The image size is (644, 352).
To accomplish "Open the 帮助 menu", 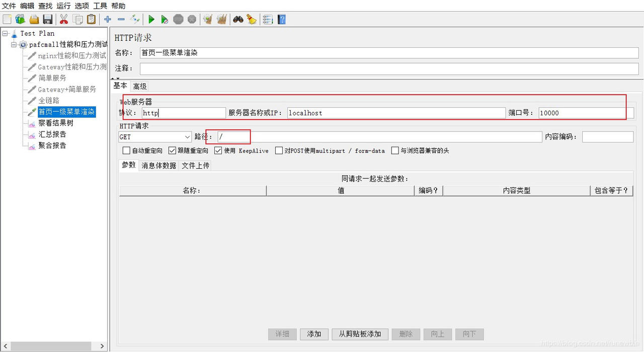I will point(118,6).
